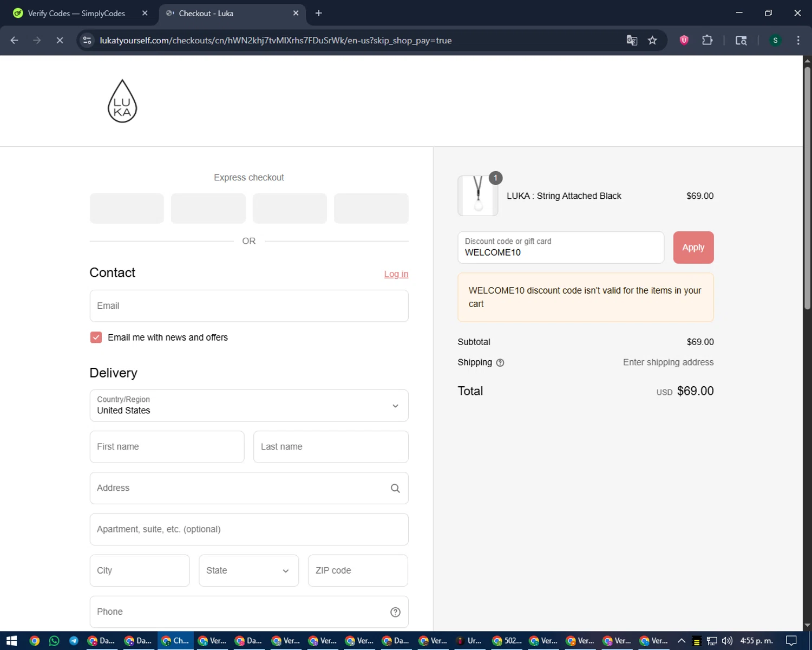The height and width of the screenshot is (650, 812).
Task: Click the Email input field
Action: pos(249,306)
